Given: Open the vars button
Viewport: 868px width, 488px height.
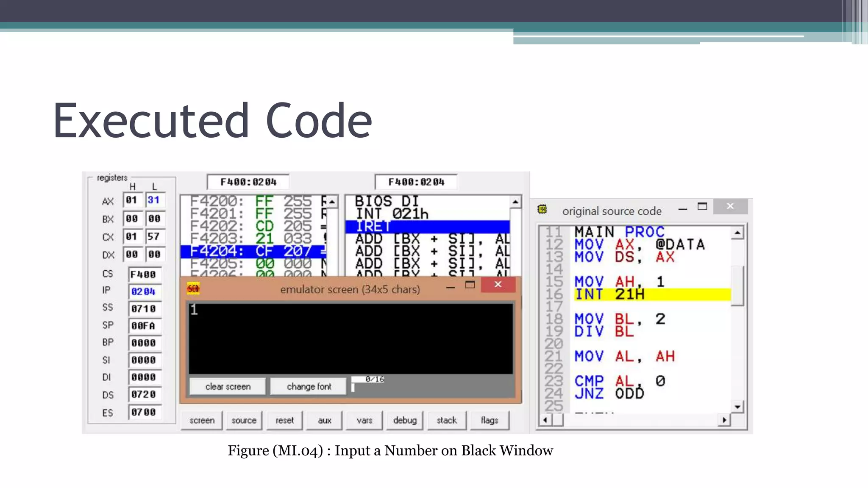Looking at the screenshot, I should click(364, 420).
